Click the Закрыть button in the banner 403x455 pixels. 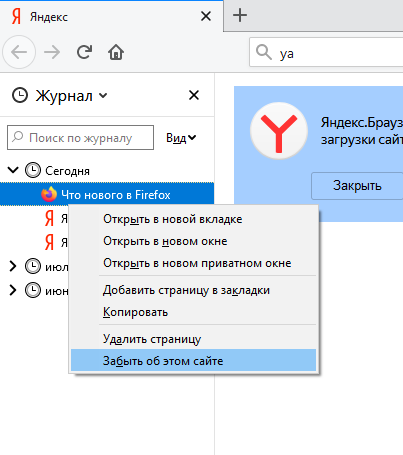[357, 186]
